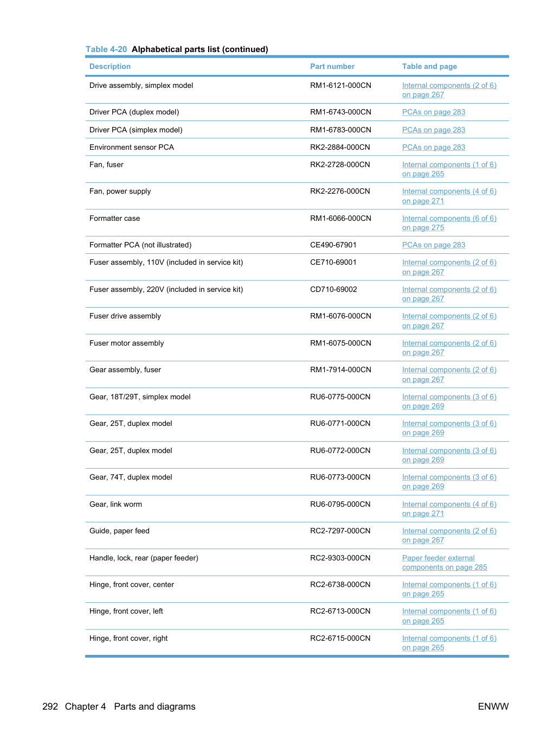The height and width of the screenshot is (746, 560).
Task: Open link for Gear 18T/29T simplex model
Action: (x=449, y=401)
